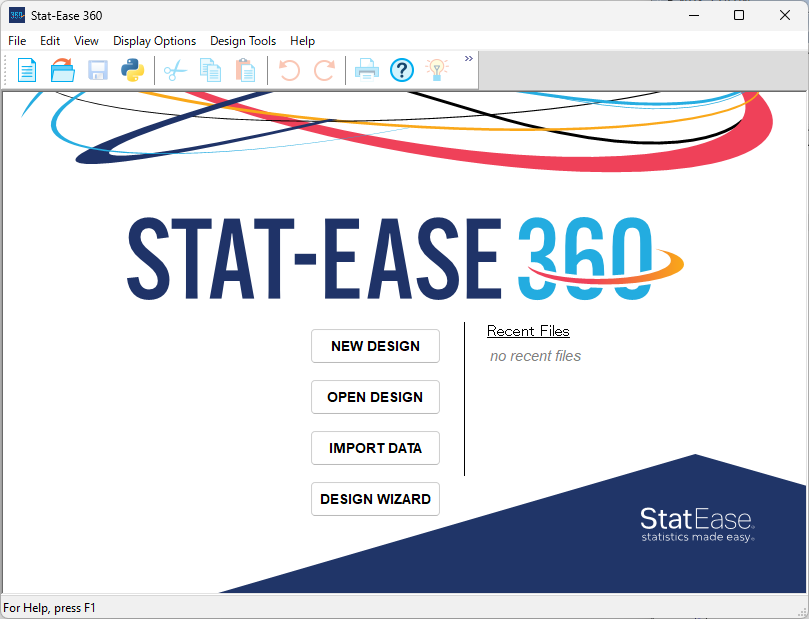The width and height of the screenshot is (809, 619).
Task: Click the Print toolbar icon
Action: [367, 70]
